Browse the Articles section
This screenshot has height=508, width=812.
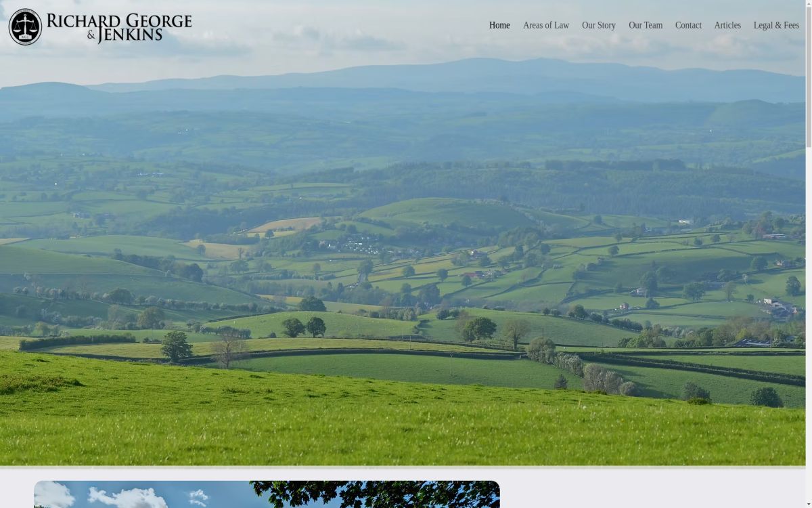pos(727,25)
